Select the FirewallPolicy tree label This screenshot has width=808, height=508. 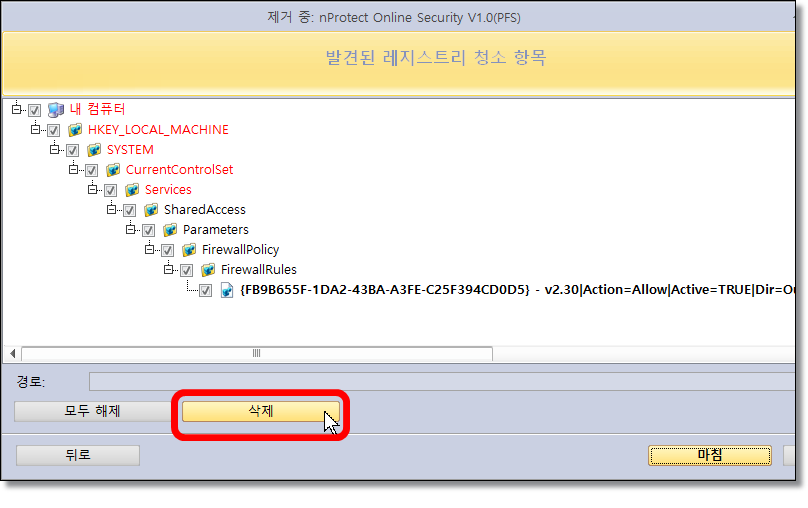(x=240, y=250)
